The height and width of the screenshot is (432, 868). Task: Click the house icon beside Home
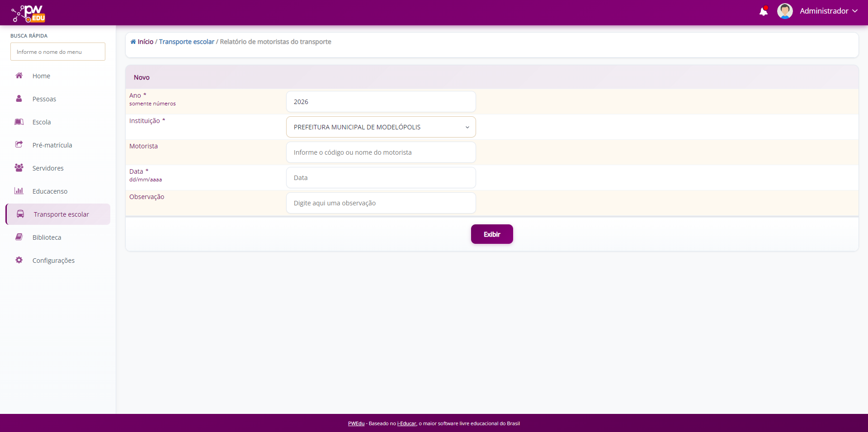[19, 76]
